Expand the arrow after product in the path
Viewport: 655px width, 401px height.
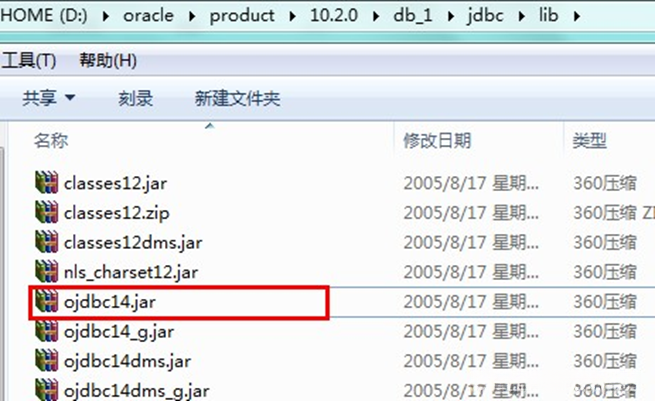point(292,16)
